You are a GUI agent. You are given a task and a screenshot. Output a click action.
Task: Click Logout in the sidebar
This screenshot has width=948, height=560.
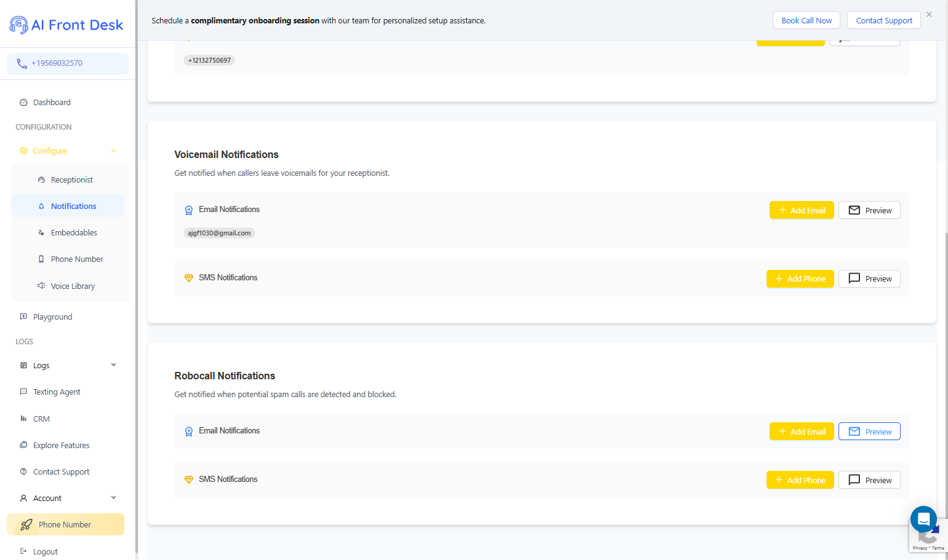[x=45, y=552]
